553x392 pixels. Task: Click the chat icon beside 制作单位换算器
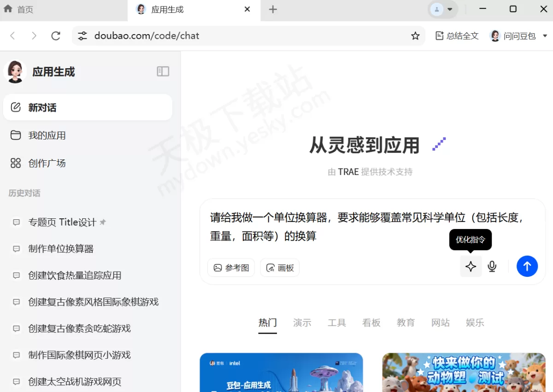[17, 249]
